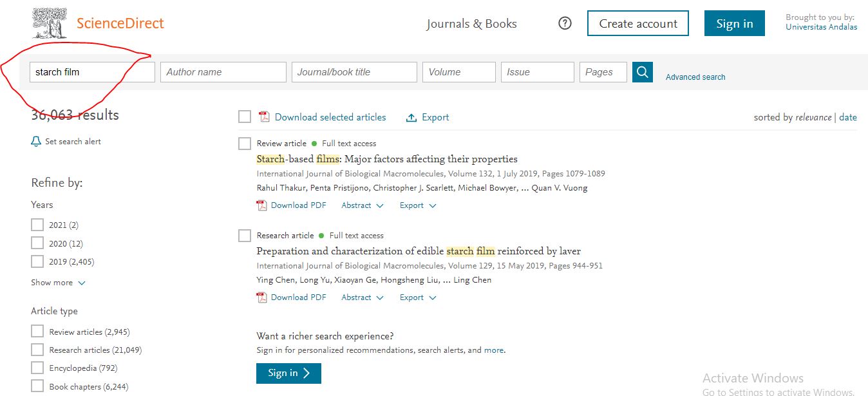Click the Author name field

pyautogui.click(x=223, y=72)
